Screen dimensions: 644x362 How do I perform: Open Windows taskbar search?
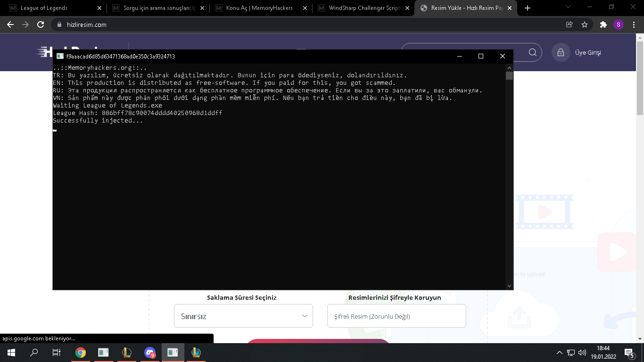34,353
